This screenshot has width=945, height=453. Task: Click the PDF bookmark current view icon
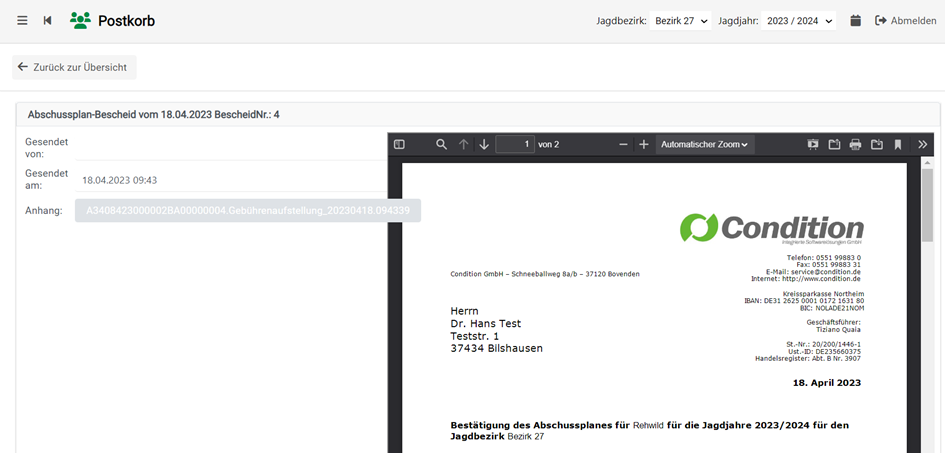(x=898, y=144)
